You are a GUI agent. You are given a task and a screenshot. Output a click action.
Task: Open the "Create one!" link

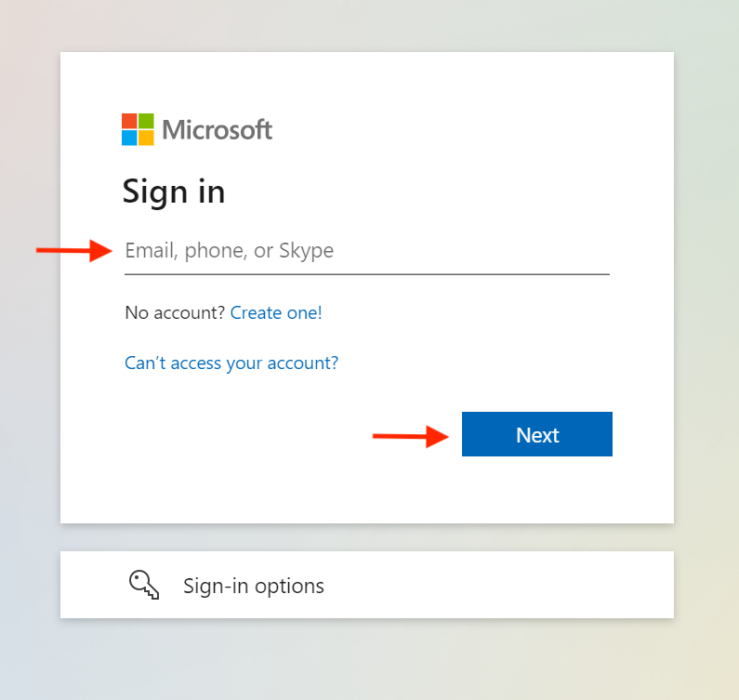276,313
